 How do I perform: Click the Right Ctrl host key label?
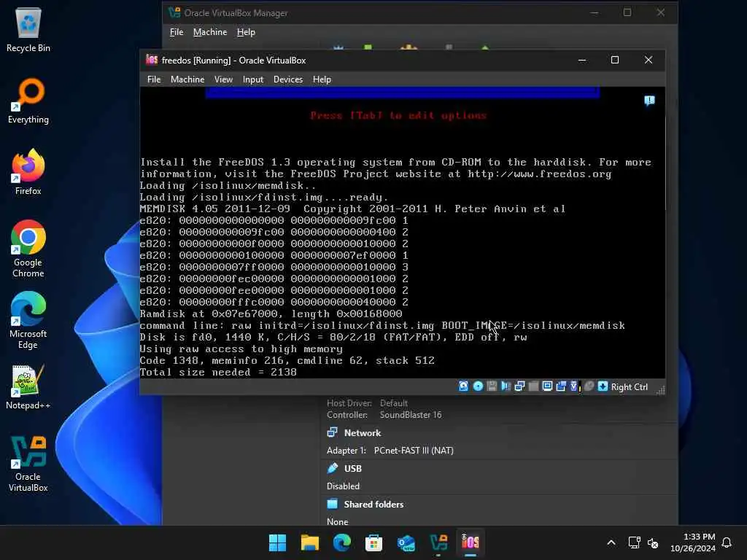click(x=630, y=387)
